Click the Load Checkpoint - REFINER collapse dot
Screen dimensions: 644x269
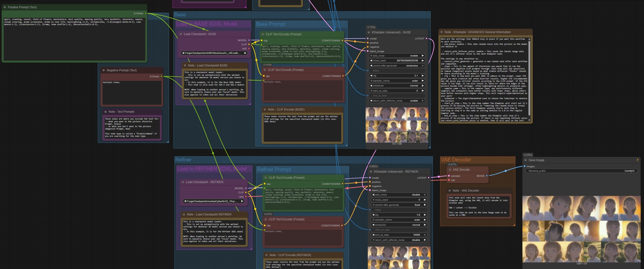point(183,182)
